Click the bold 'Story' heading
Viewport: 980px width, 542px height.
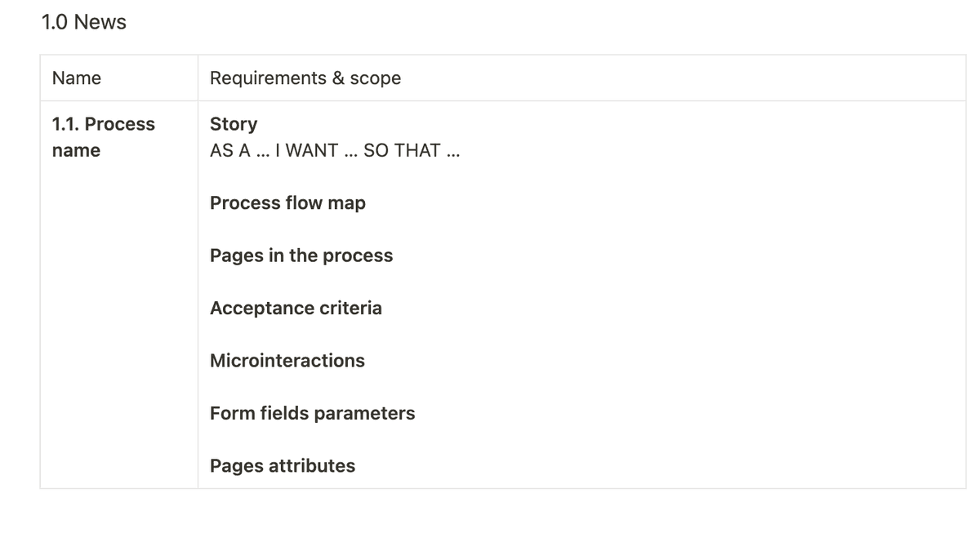(x=234, y=124)
